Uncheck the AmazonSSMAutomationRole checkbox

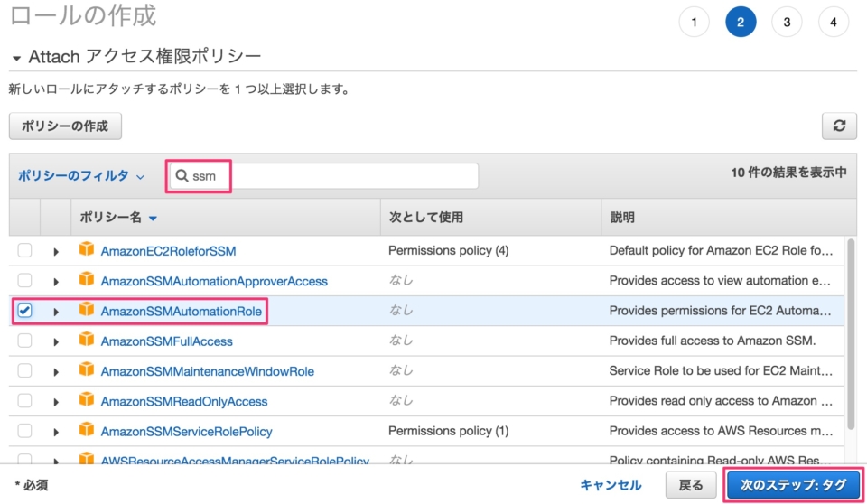[x=24, y=311]
